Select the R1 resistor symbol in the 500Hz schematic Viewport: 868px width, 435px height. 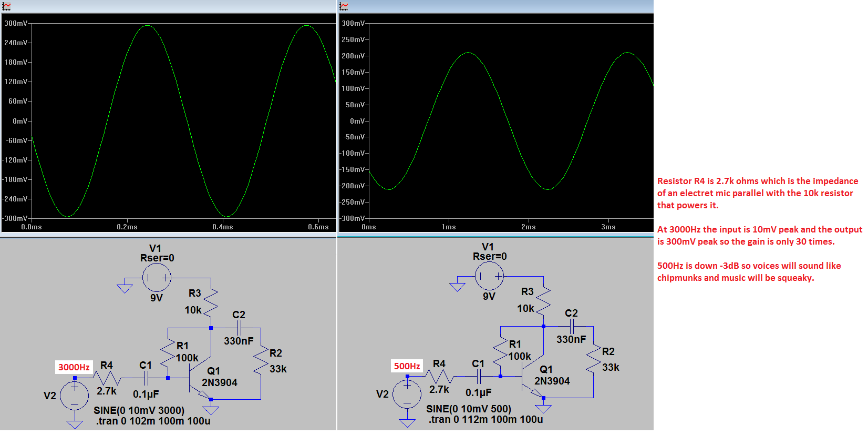tap(501, 351)
